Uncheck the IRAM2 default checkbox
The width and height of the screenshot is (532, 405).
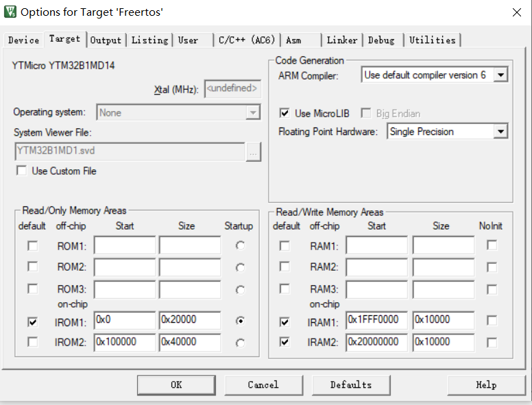[x=285, y=342]
